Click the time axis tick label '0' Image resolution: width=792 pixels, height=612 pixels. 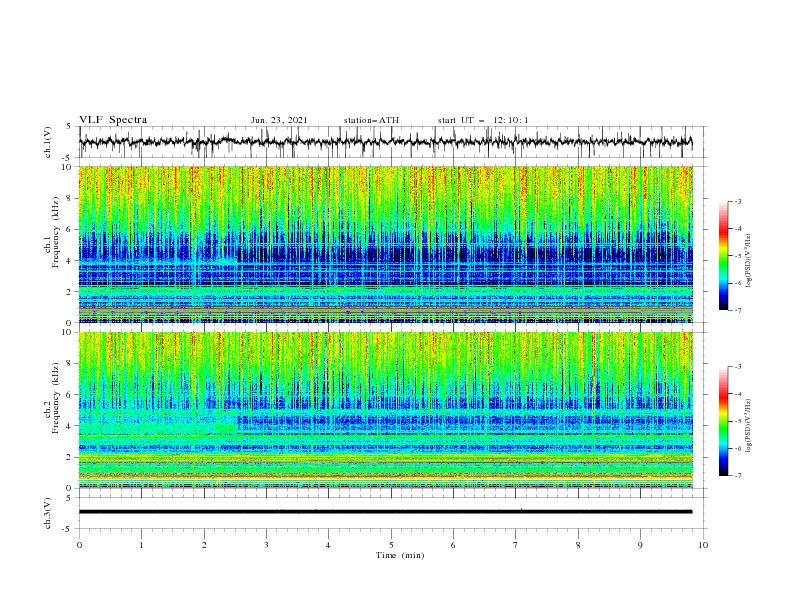tap(79, 545)
